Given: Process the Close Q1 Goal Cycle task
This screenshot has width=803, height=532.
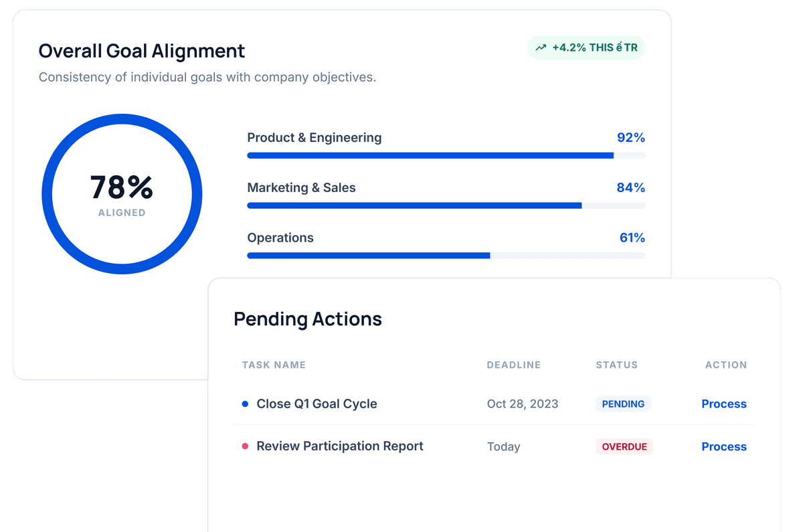Looking at the screenshot, I should 723,404.
